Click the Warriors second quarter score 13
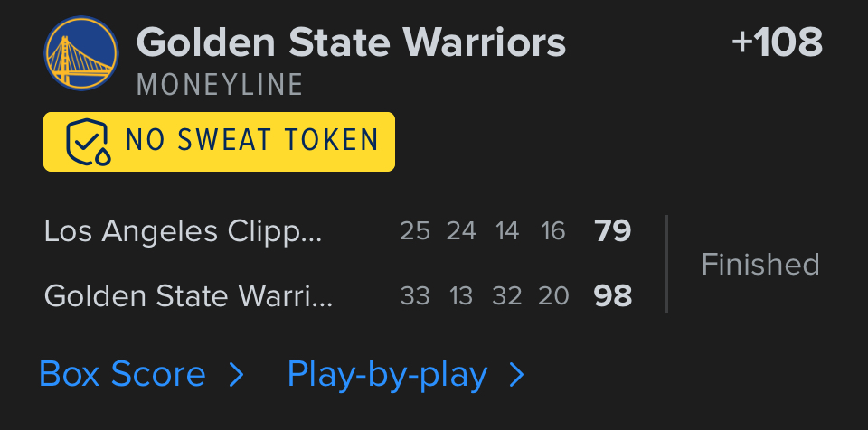 pos(461,296)
